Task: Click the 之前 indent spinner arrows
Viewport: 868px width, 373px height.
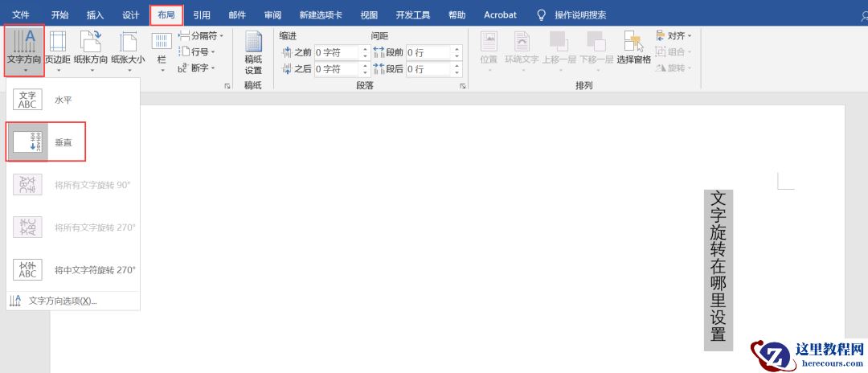Action: coord(365,52)
